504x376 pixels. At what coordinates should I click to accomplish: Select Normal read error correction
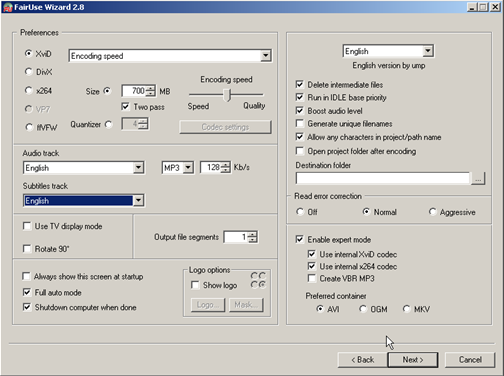(x=366, y=212)
